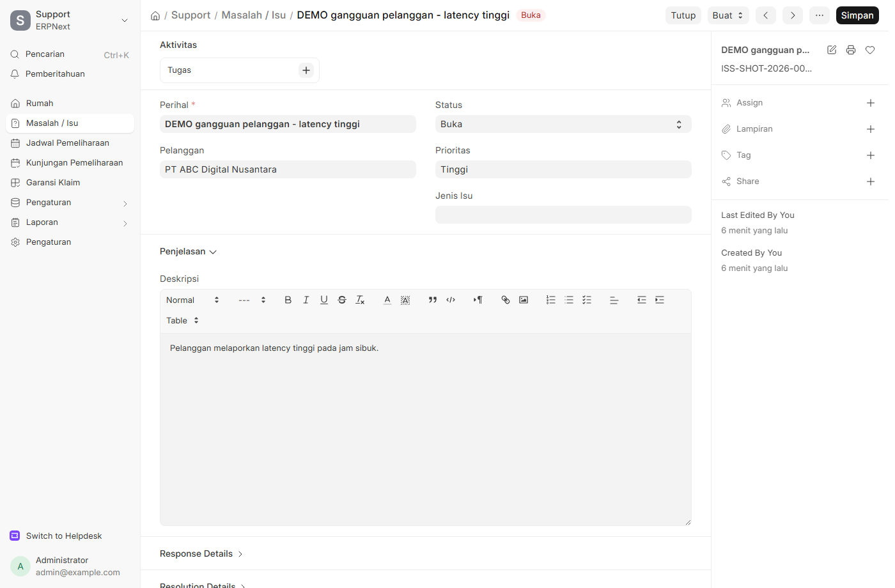Expand Pengaturan submenu with database icon
This screenshot has width=895, height=588.
coord(70,203)
